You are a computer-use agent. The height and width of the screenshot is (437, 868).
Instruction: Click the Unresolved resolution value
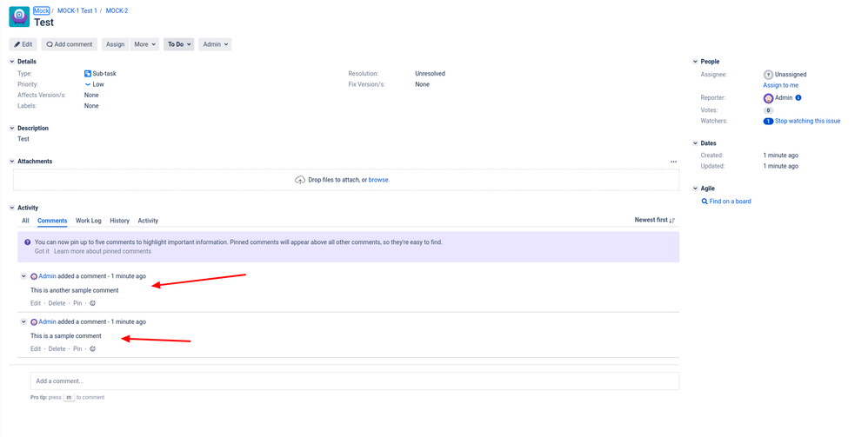coord(431,74)
